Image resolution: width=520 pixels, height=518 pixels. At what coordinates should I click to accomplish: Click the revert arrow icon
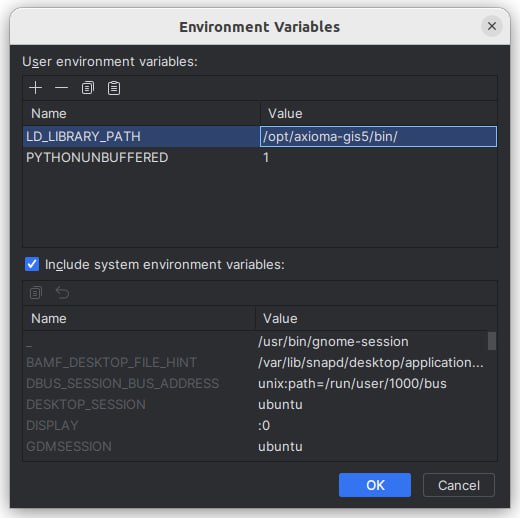[x=62, y=293]
